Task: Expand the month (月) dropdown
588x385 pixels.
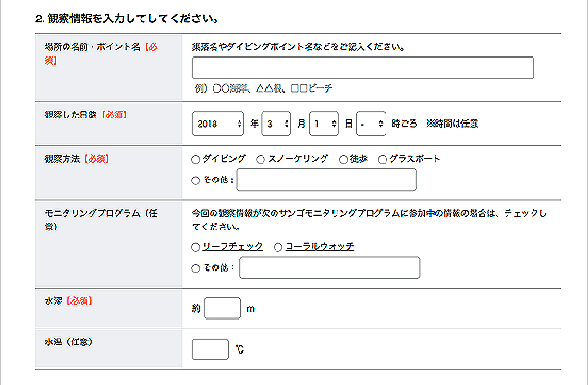Action: pos(275,122)
